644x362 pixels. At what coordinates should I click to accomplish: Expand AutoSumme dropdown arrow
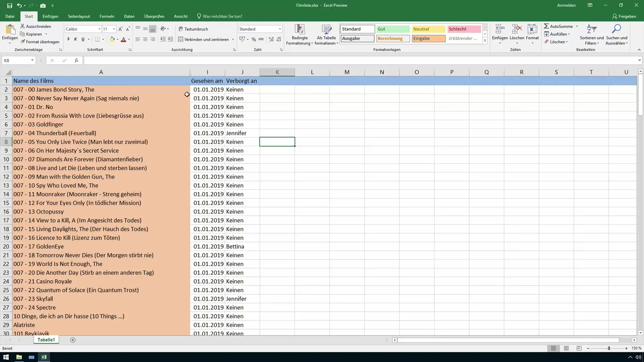click(x=577, y=26)
